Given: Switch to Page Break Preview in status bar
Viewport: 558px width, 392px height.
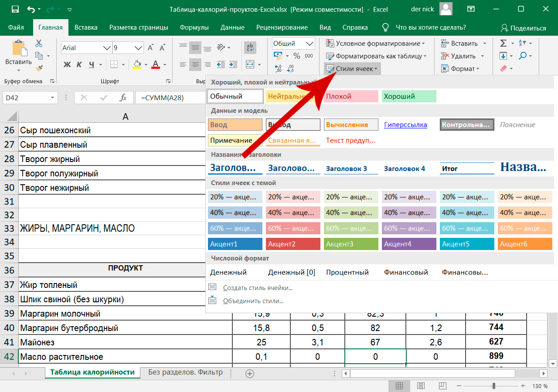Looking at the screenshot, I should pos(442,386).
